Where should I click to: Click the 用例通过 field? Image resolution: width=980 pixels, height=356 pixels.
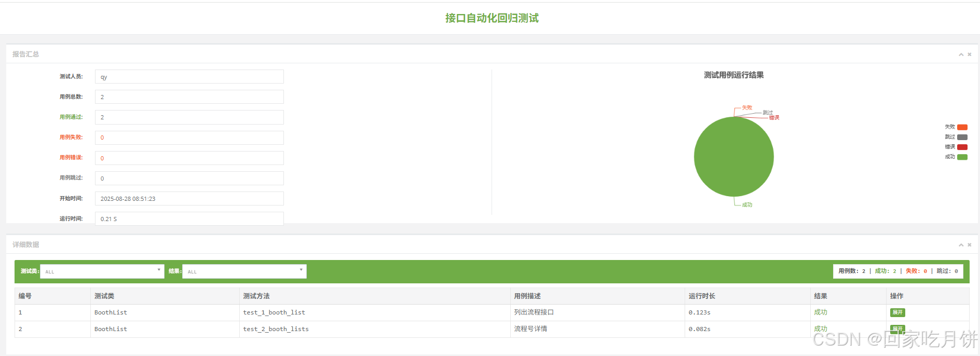(189, 117)
